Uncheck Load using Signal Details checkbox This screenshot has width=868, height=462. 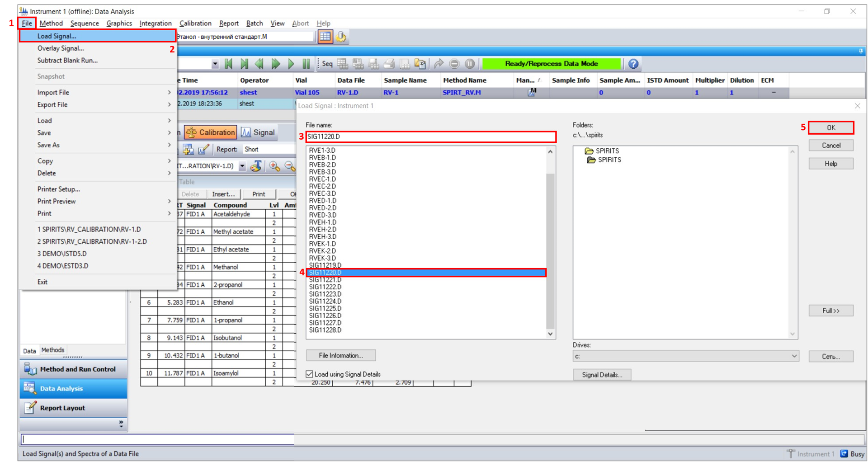[310, 374]
